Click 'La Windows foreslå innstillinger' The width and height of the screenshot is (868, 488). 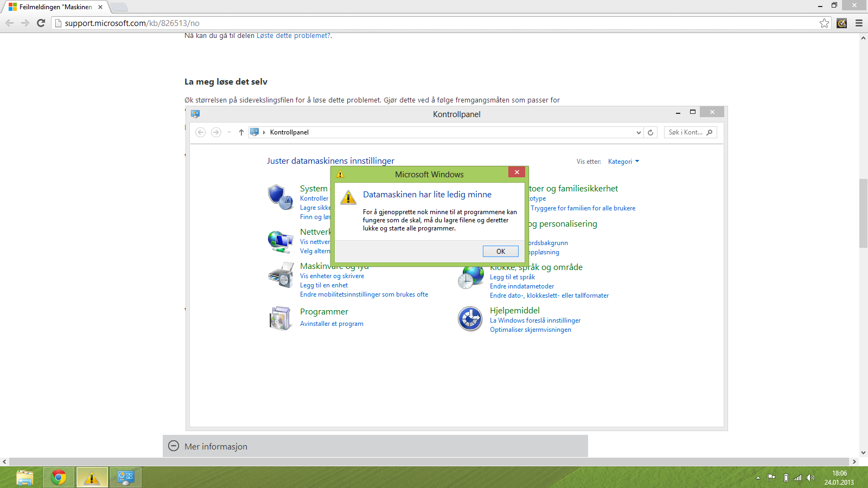tap(535, 320)
